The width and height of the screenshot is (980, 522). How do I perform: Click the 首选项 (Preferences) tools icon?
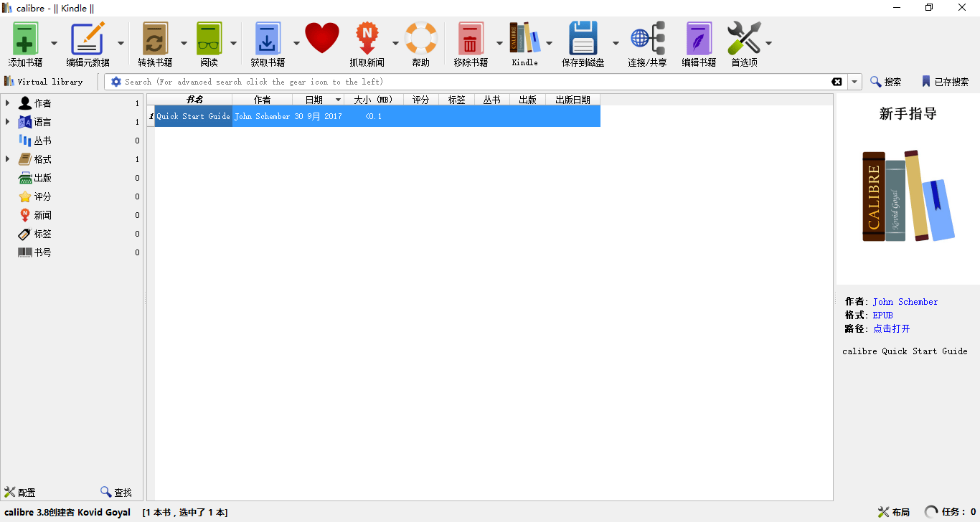pyautogui.click(x=744, y=38)
